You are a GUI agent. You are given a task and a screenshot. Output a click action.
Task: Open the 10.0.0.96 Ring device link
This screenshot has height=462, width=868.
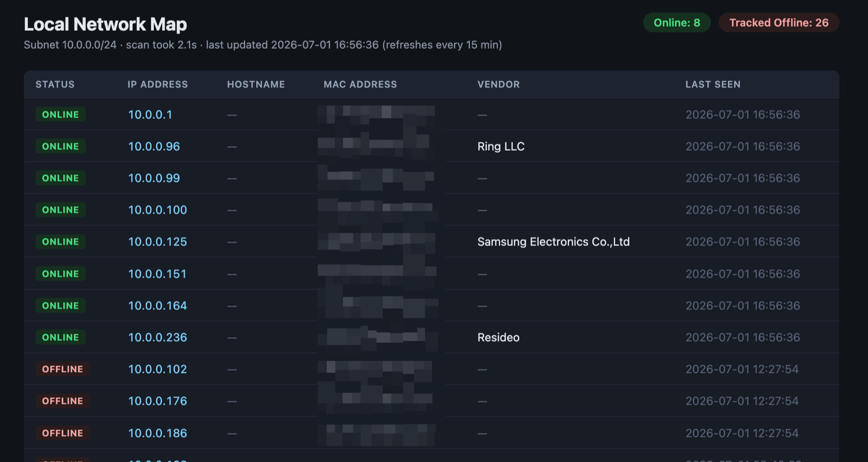coord(154,146)
